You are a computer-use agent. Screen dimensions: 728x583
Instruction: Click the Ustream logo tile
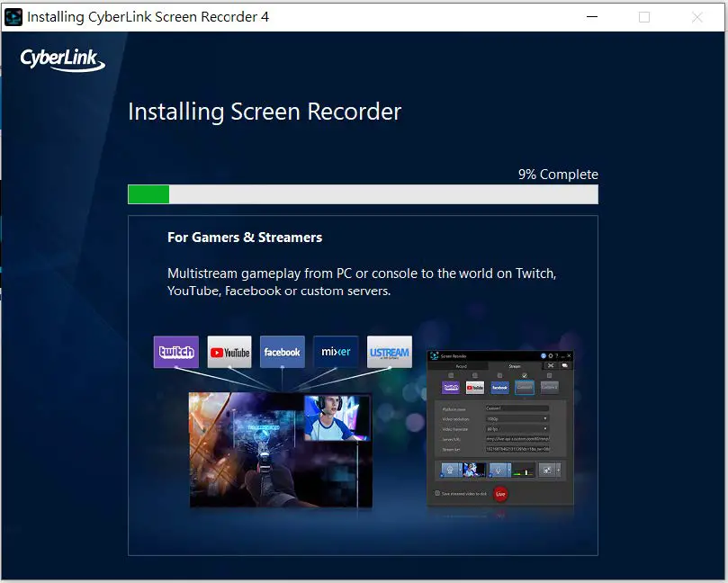[389, 352]
